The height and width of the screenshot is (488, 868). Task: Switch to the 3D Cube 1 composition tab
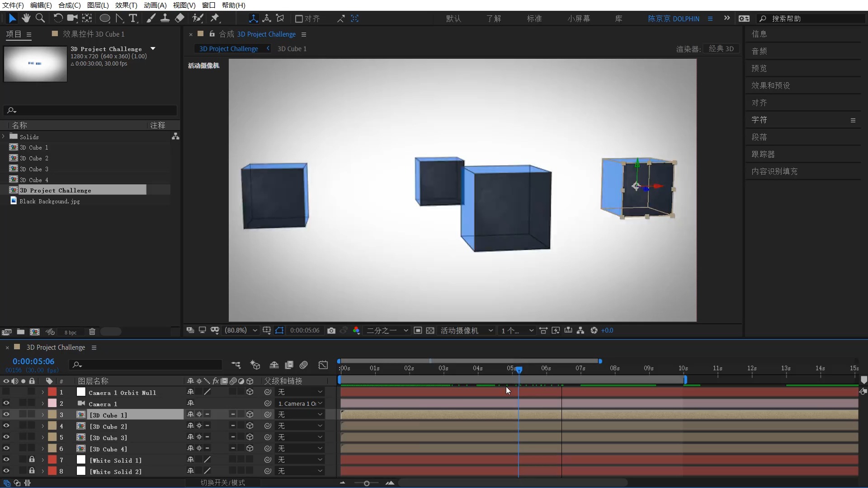[292, 49]
